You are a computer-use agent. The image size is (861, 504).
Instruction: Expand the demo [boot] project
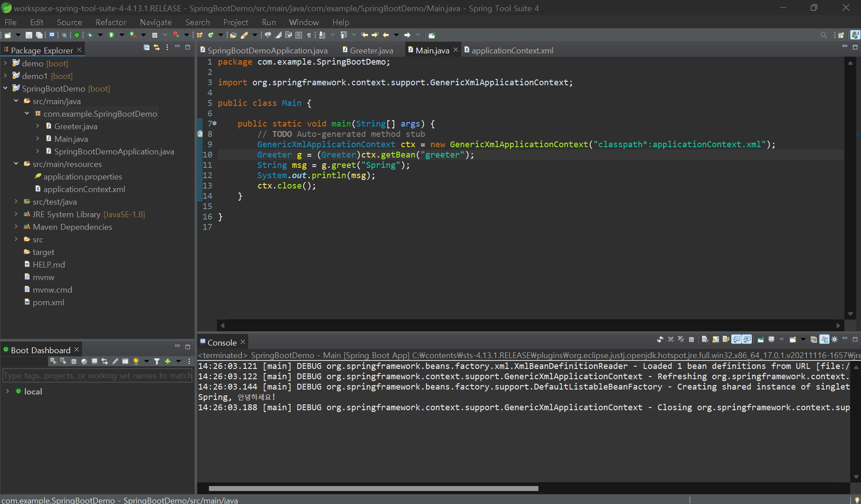[x=5, y=63]
